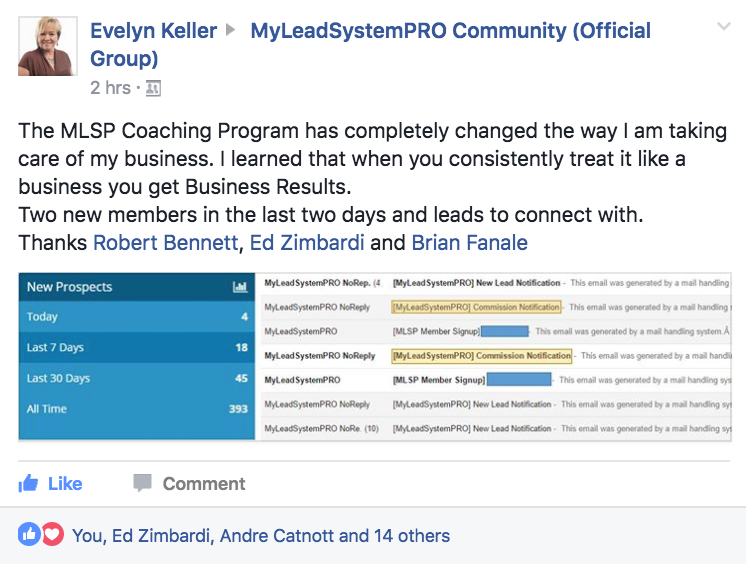Open Evelyn Keller's profile name link
Screen dimensions: 746x564
[153, 30]
